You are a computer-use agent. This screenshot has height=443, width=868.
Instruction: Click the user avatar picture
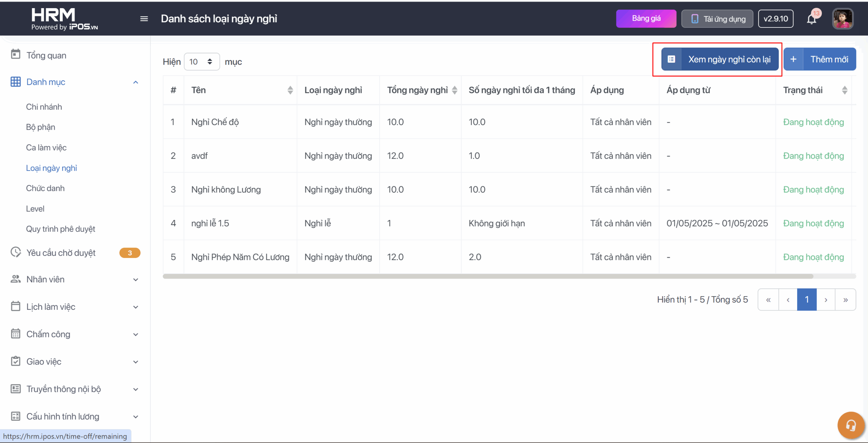coord(843,19)
